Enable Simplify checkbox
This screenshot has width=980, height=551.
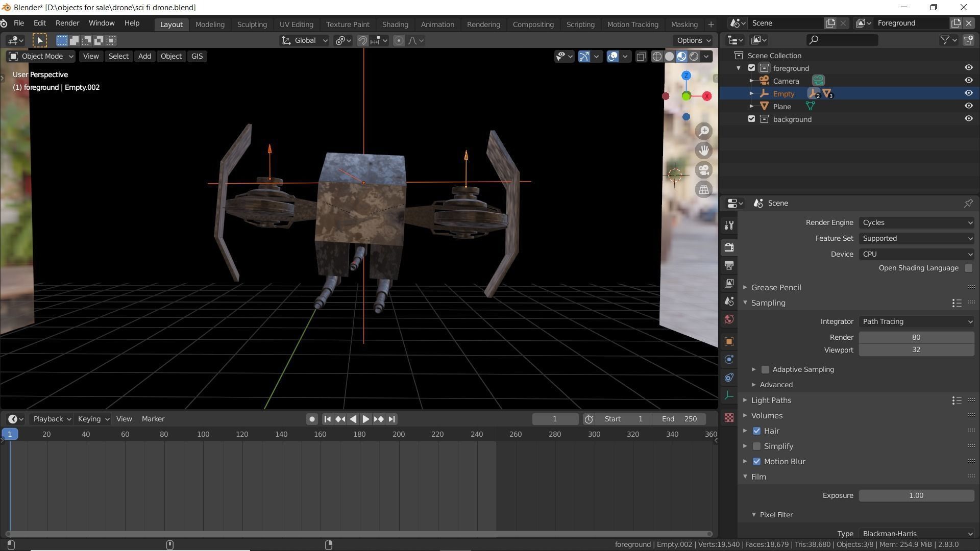(756, 446)
